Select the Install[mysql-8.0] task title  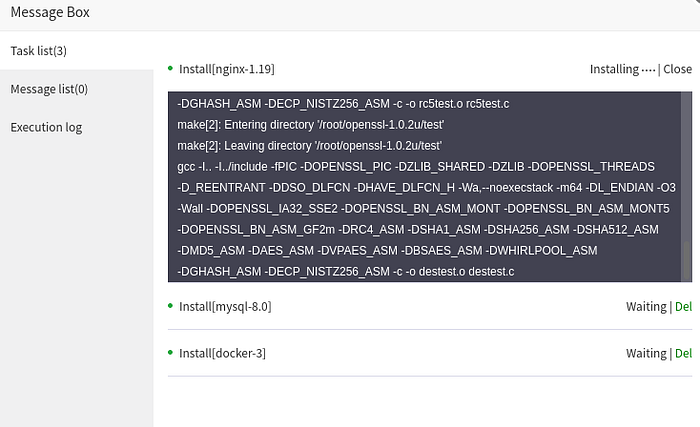pos(225,307)
